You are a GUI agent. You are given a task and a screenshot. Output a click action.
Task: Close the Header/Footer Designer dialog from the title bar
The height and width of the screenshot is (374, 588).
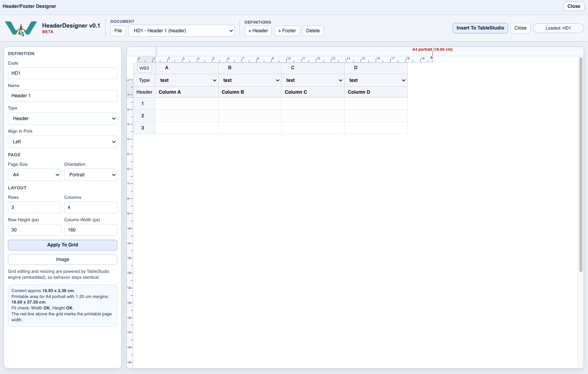pyautogui.click(x=573, y=6)
